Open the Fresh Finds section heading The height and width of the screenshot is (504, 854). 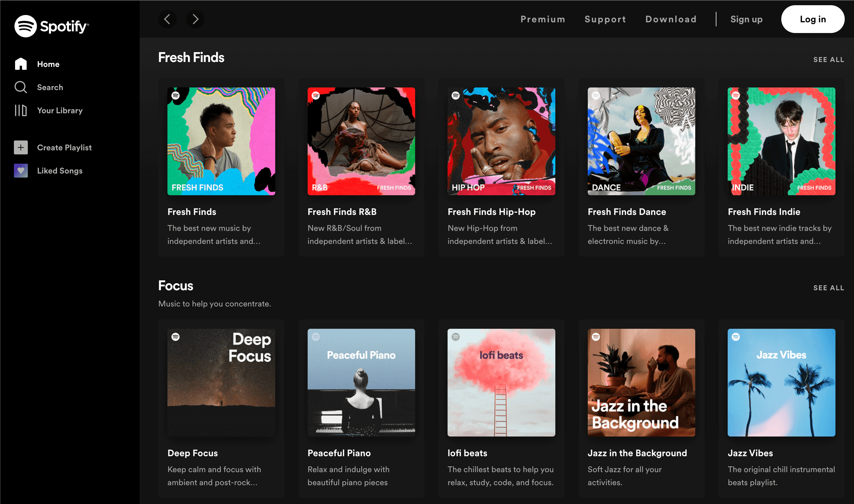[191, 57]
